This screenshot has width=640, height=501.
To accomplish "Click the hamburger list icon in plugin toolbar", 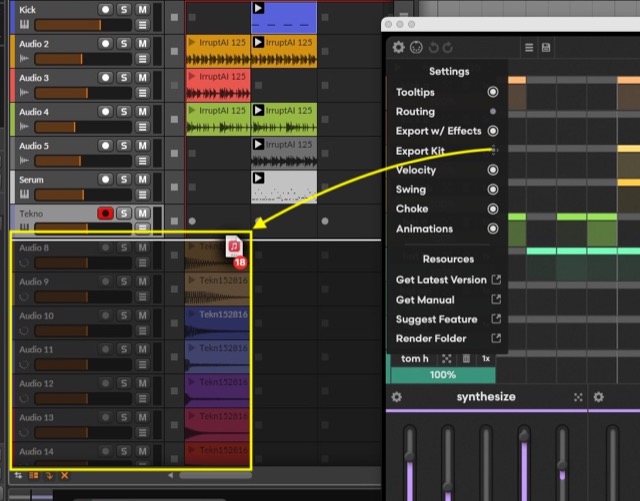I will click(529, 47).
